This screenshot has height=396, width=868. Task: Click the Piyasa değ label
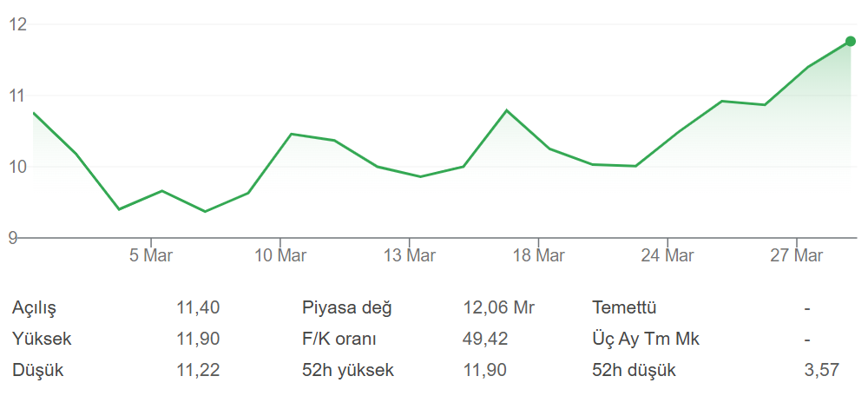347,307
